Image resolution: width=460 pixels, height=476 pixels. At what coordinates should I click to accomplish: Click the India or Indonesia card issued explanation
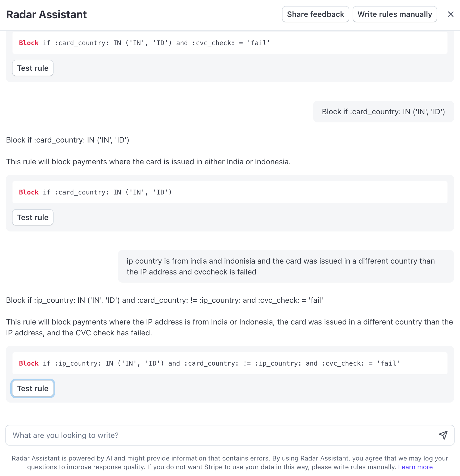(x=148, y=162)
